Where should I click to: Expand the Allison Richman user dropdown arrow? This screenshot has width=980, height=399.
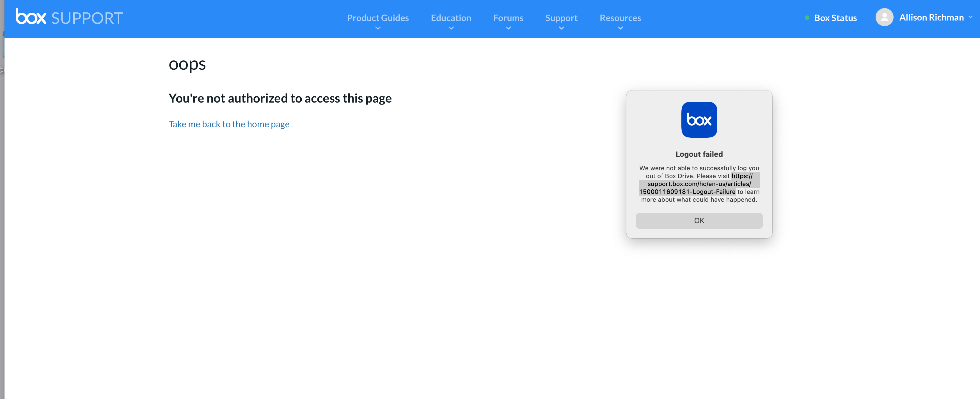970,17
